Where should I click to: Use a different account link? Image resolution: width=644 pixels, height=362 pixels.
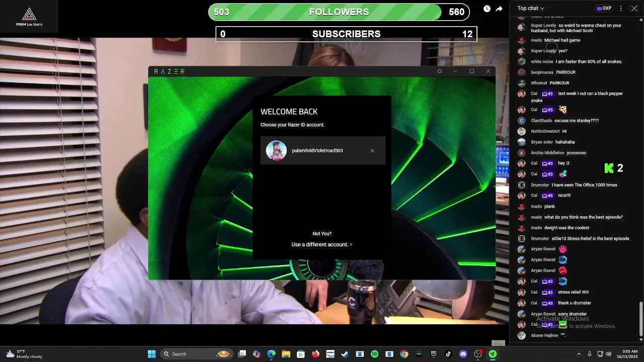(322, 244)
